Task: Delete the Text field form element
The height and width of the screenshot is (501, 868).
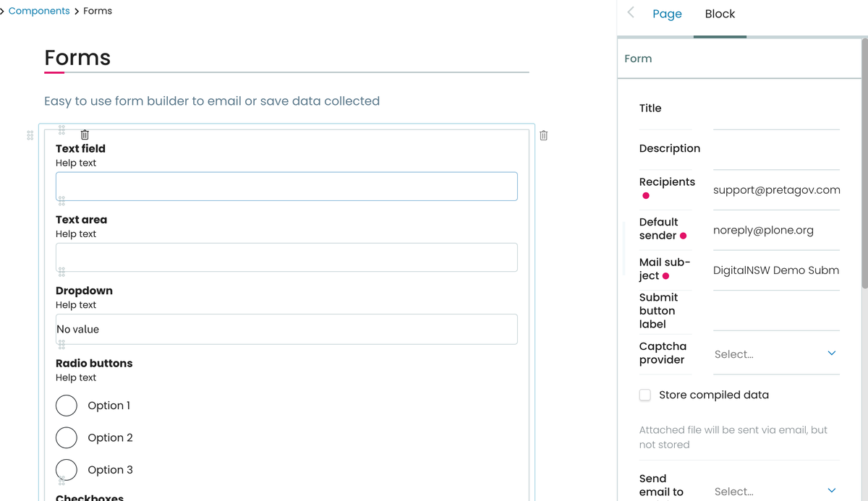Action: [x=85, y=134]
